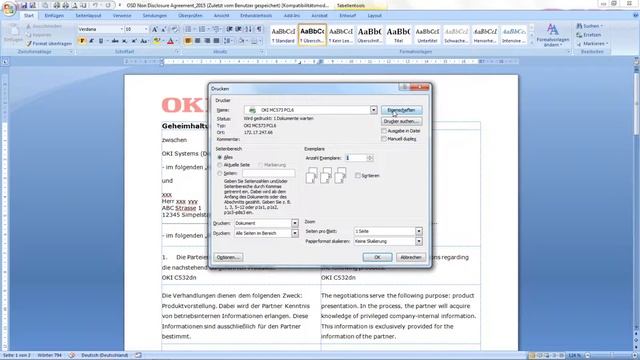640x360 pixels.
Task: Click the red font color icon
Action: point(170,41)
